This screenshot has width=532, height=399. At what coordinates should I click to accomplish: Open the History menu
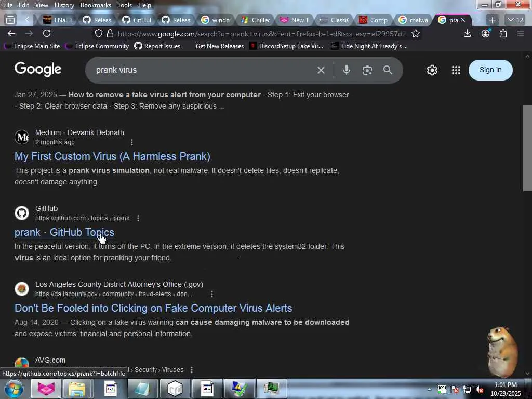click(64, 5)
